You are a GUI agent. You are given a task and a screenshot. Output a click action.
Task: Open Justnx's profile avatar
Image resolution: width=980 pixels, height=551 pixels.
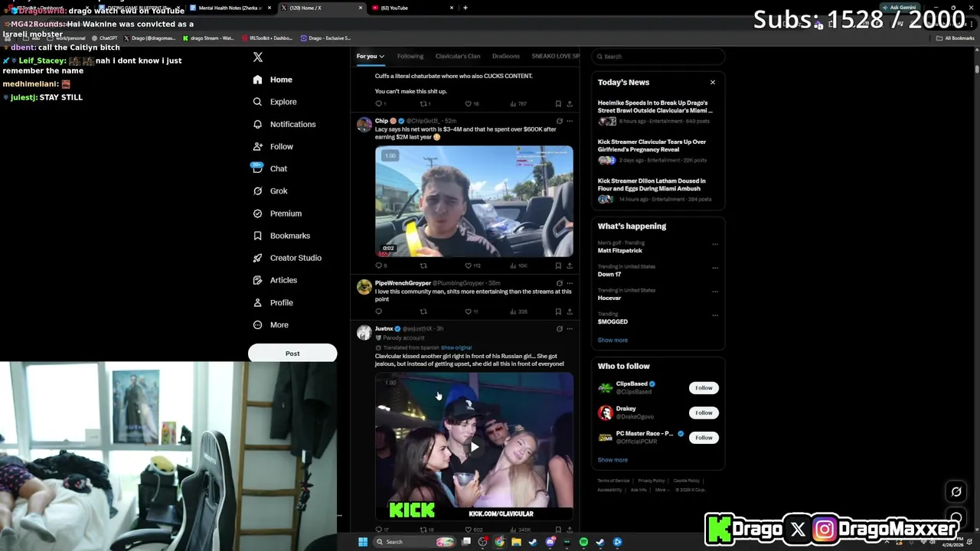tap(364, 332)
